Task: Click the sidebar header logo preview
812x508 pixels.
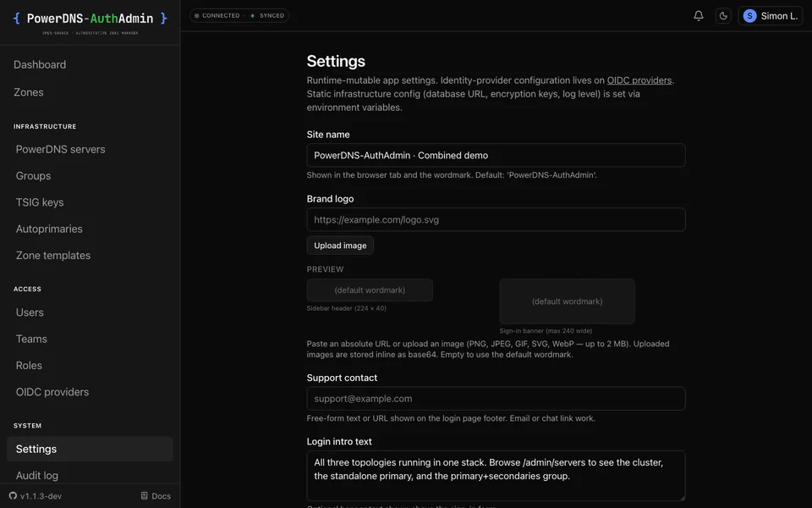Action: point(370,290)
